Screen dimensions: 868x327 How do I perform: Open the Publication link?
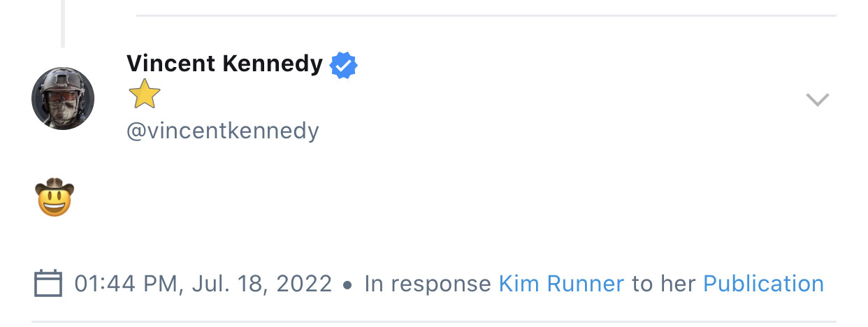[x=763, y=284]
